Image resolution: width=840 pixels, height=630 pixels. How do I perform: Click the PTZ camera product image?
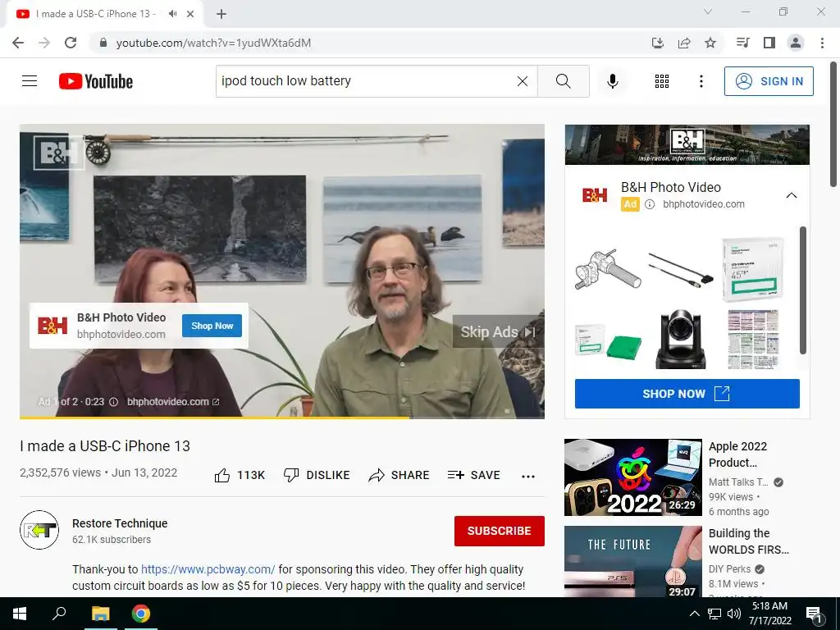point(680,340)
